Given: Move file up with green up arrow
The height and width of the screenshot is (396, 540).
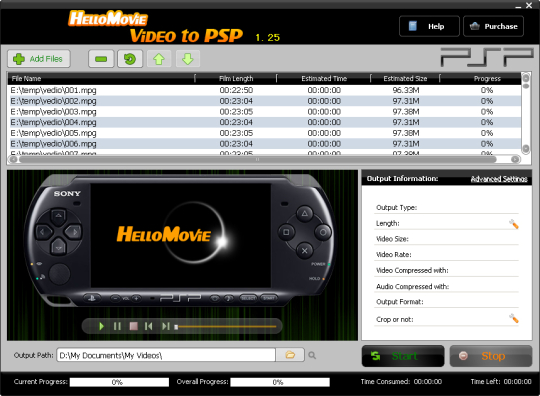Looking at the screenshot, I should [x=159, y=59].
